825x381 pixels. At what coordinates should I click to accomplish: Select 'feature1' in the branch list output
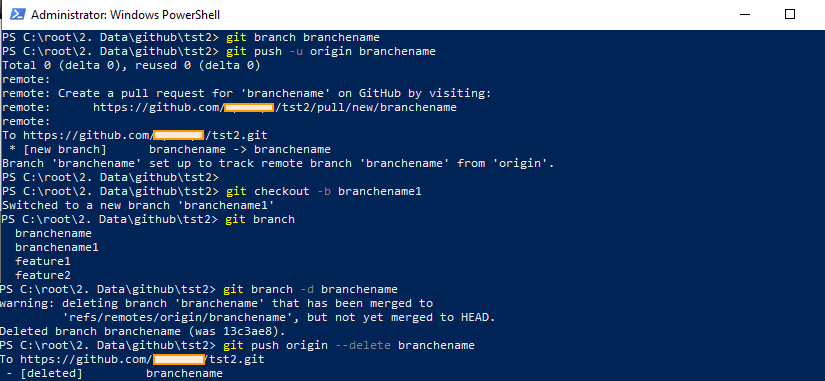click(x=43, y=261)
